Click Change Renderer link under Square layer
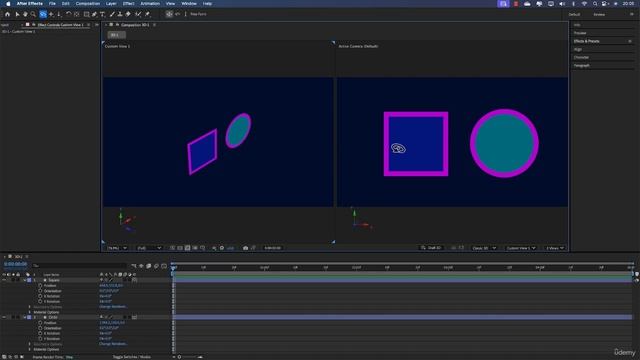The height and width of the screenshot is (360, 640). 113,307
